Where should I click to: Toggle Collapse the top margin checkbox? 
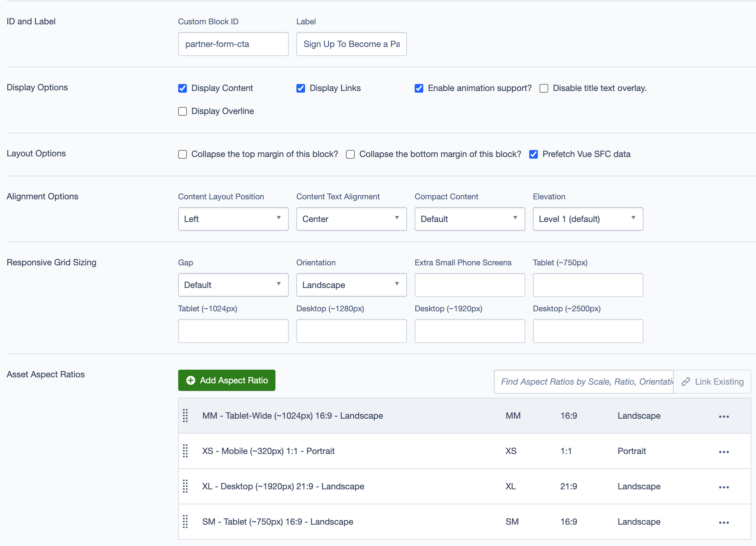182,154
